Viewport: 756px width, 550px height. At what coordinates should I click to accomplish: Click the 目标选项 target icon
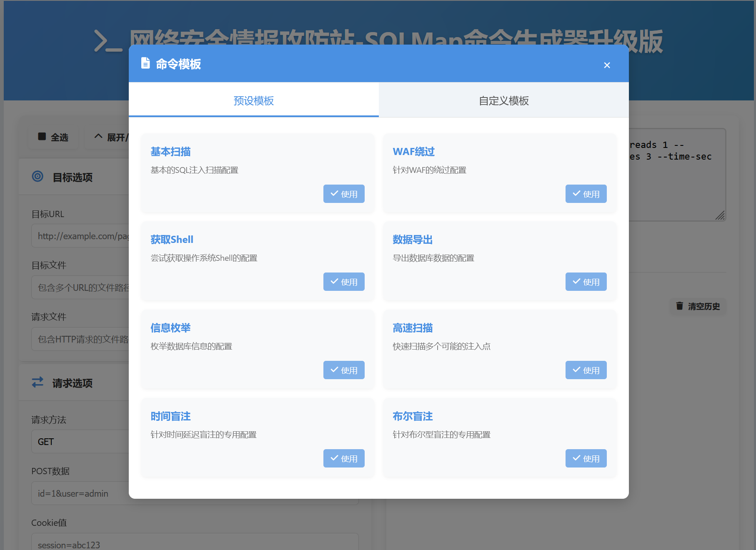pyautogui.click(x=38, y=176)
